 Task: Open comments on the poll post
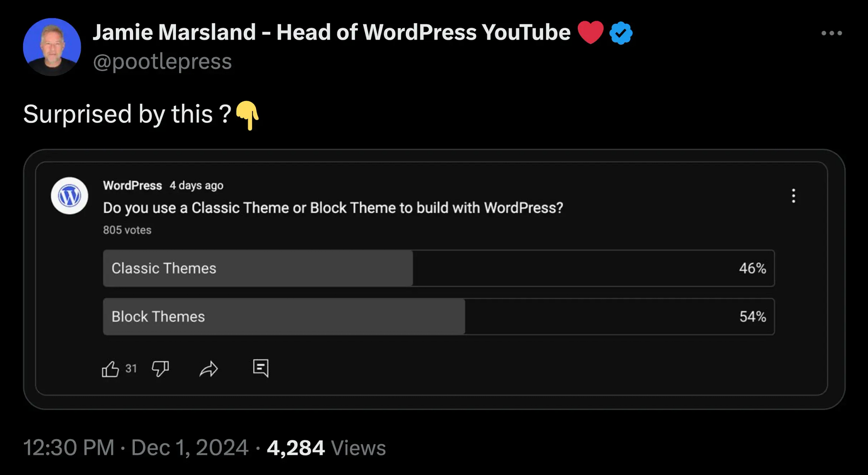click(261, 368)
